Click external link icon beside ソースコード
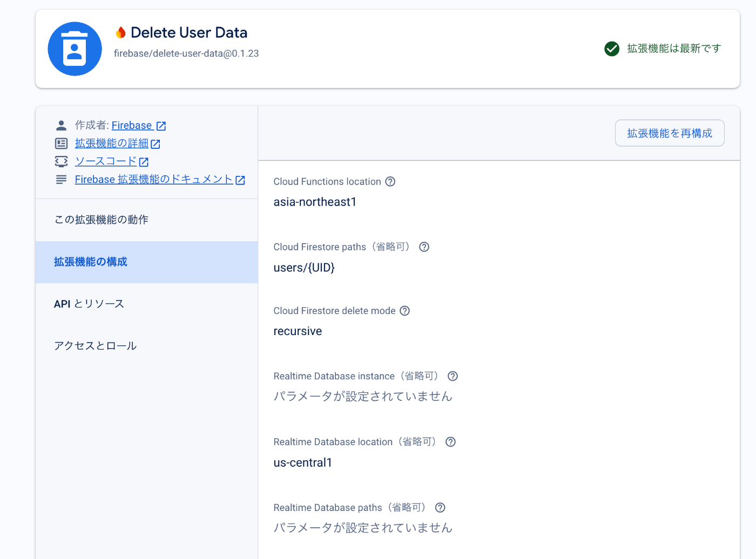Image resolution: width=756 pixels, height=559 pixels. [144, 162]
